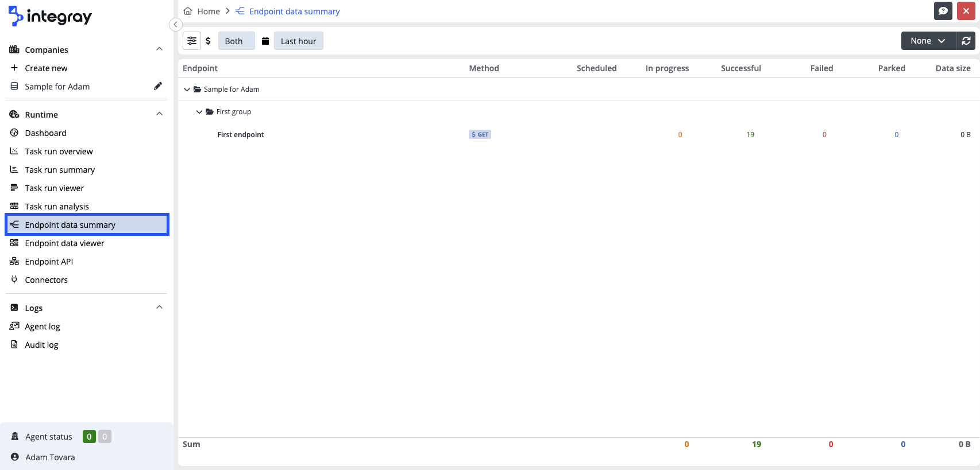
Task: Collapse sidebar using the round arrow button
Action: (x=176, y=24)
